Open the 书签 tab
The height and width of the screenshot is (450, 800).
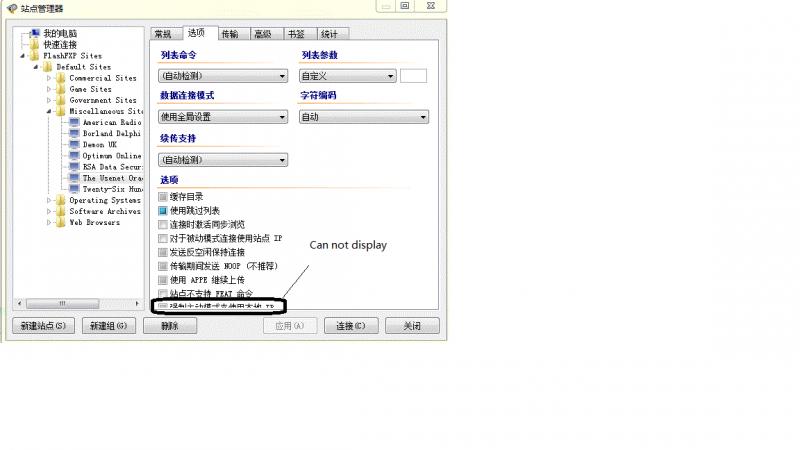pyautogui.click(x=295, y=33)
